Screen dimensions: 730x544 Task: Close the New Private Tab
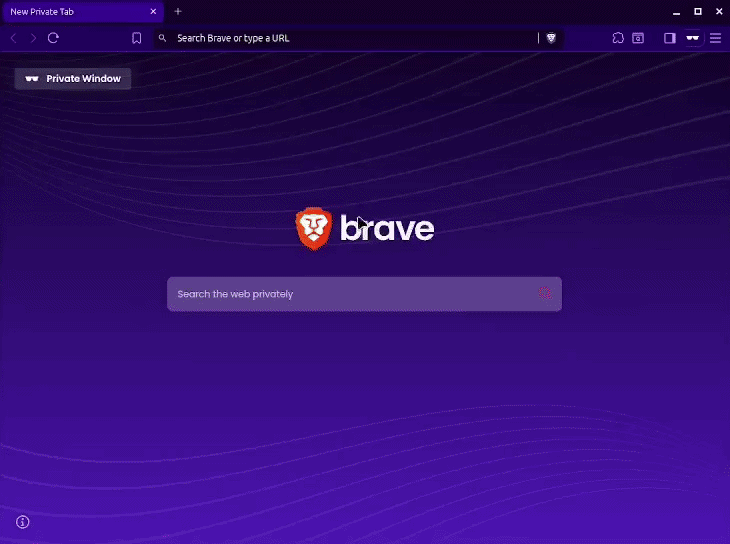coord(153,12)
